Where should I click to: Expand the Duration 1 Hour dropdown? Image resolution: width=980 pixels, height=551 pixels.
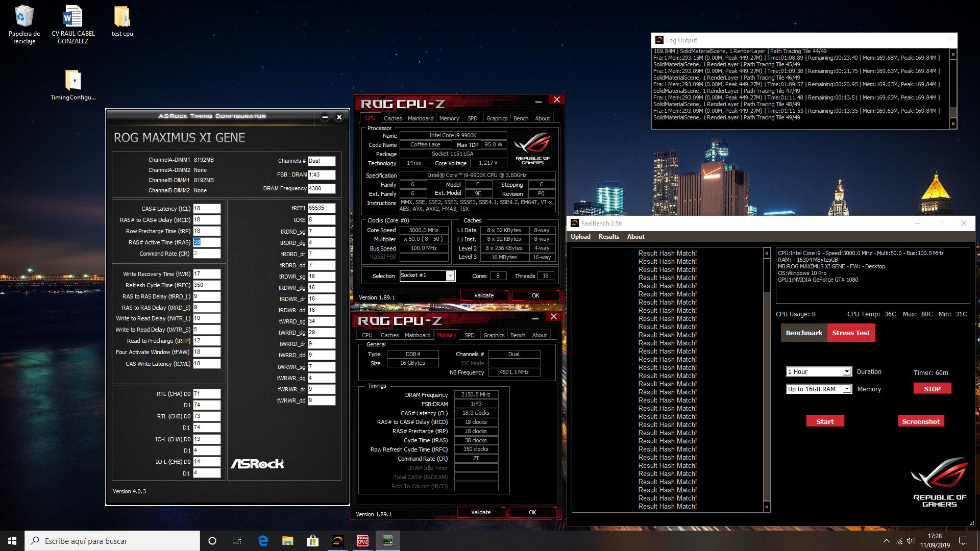pos(846,372)
